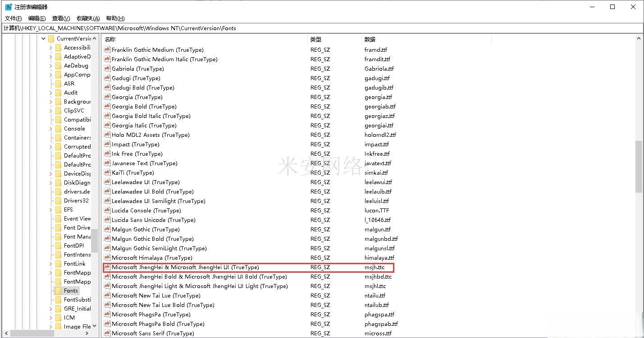Click the icon beside Lucida Console (TrueType)

(x=107, y=210)
